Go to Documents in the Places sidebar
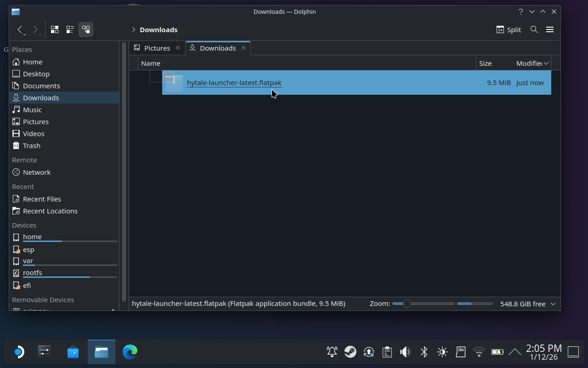This screenshot has height=368, width=588. 41,86
